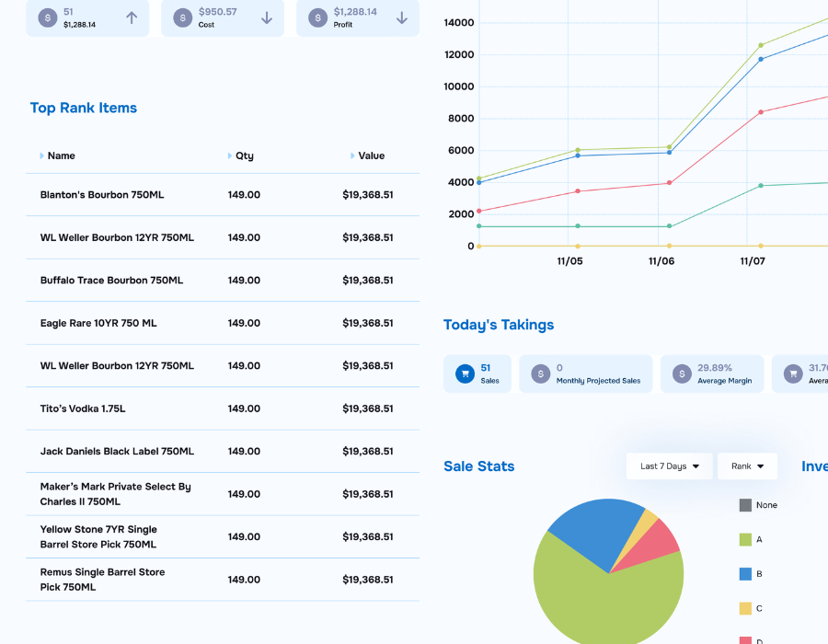
Task: Sort table by Qty column arrow
Action: click(230, 155)
